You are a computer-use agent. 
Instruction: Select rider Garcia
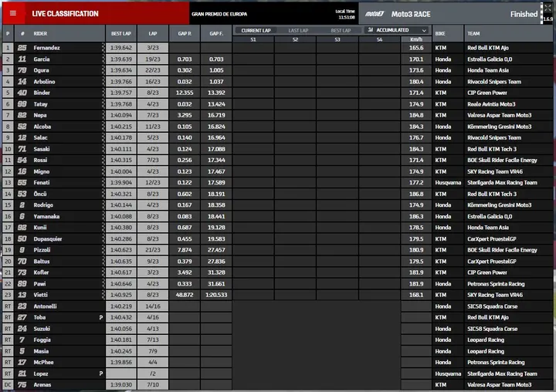click(42, 59)
